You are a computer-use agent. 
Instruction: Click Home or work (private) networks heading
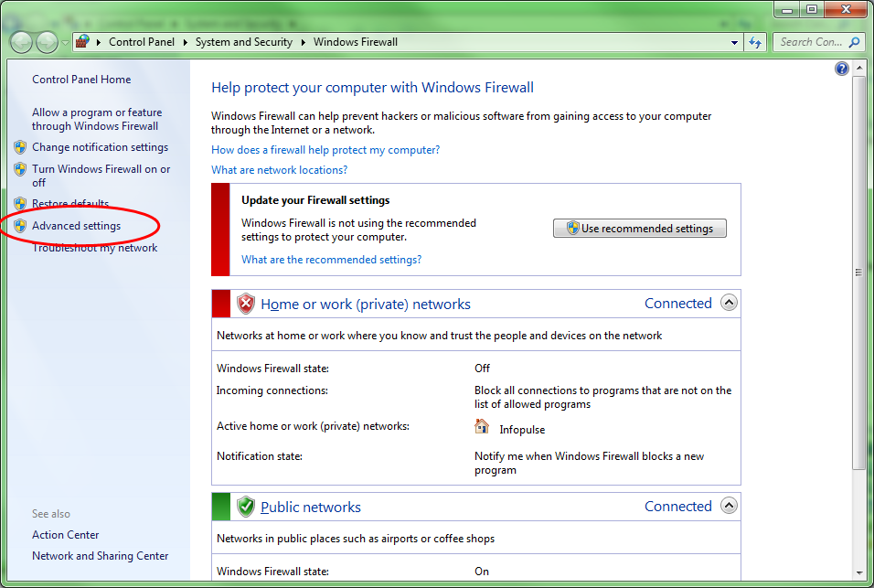click(x=366, y=305)
